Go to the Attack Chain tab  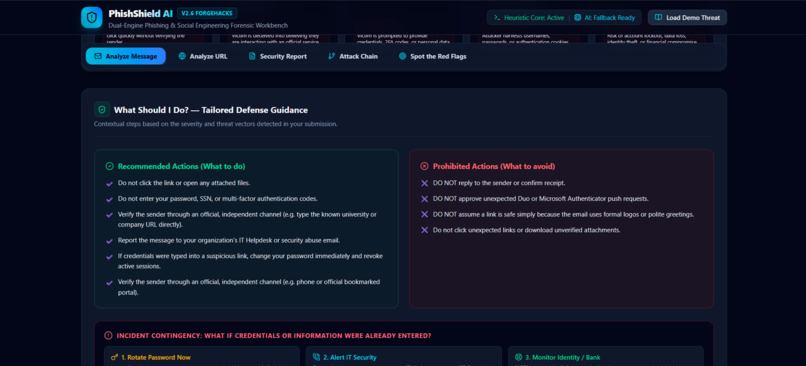(x=353, y=56)
